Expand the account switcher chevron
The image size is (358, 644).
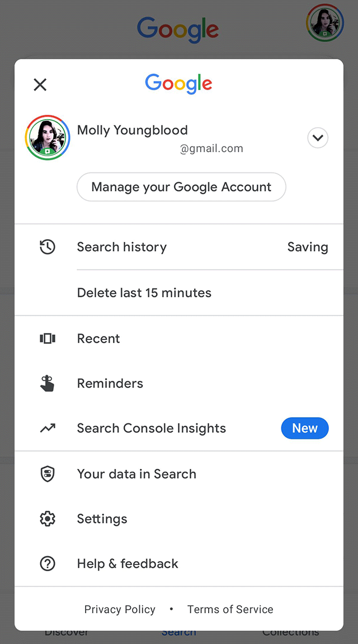[x=318, y=138]
